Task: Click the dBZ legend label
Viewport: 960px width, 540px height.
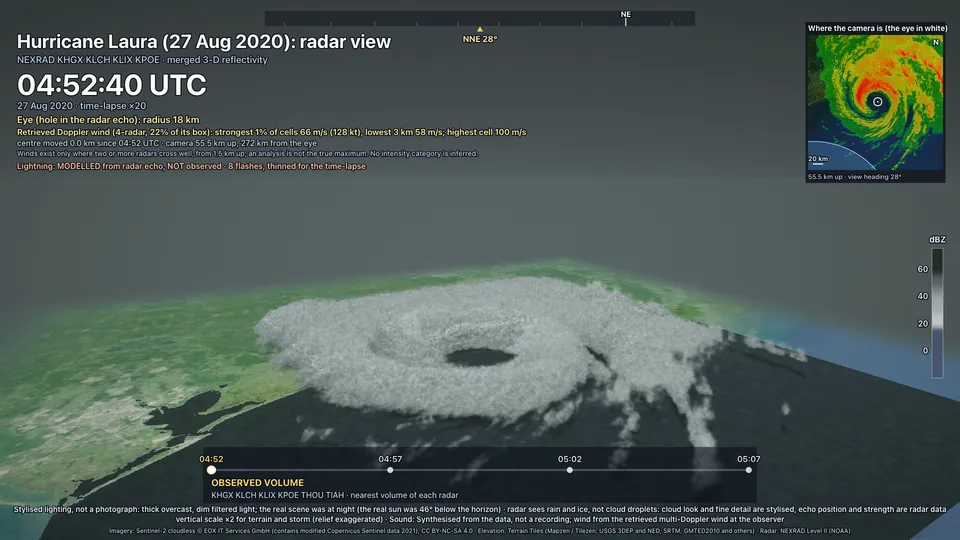Action: (937, 239)
